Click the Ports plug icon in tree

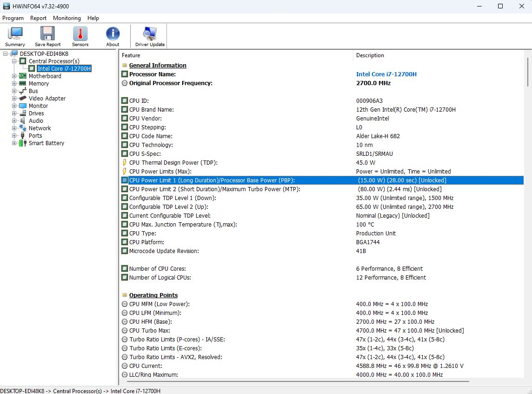click(23, 136)
